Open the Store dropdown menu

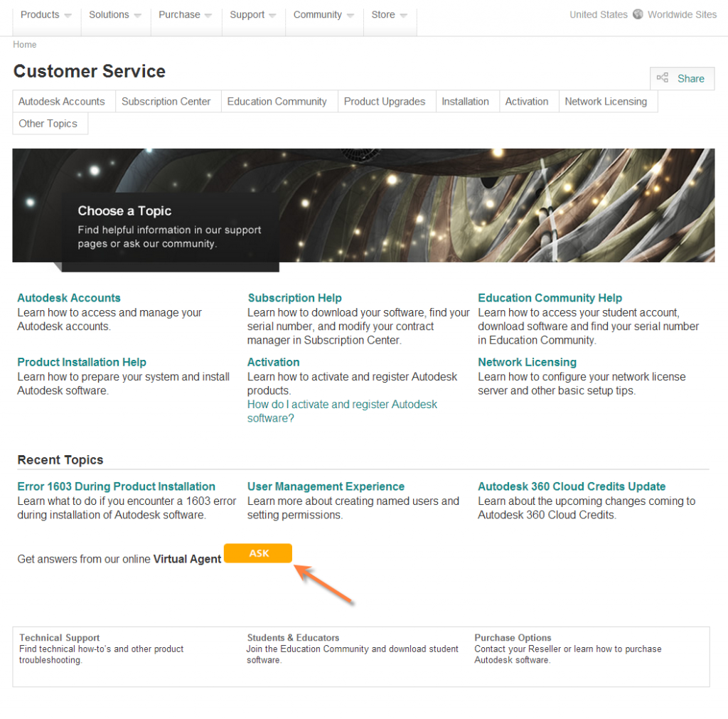click(x=390, y=15)
